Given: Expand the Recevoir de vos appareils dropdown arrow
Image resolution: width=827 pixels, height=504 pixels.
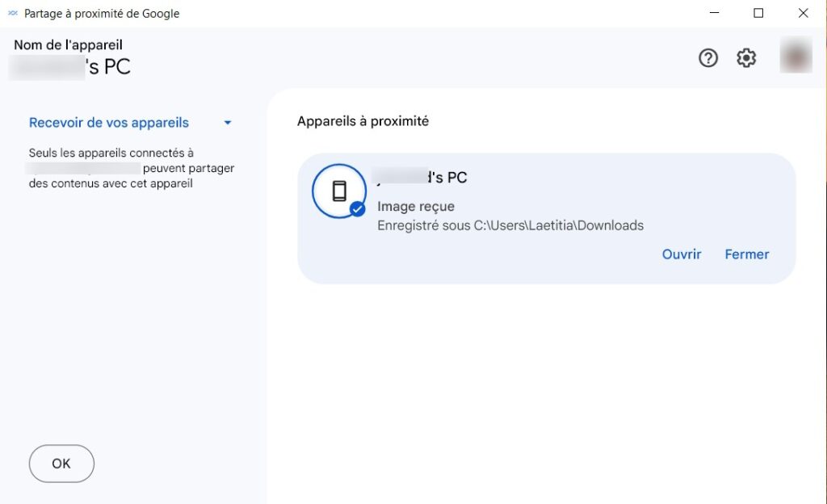Looking at the screenshot, I should click(227, 123).
